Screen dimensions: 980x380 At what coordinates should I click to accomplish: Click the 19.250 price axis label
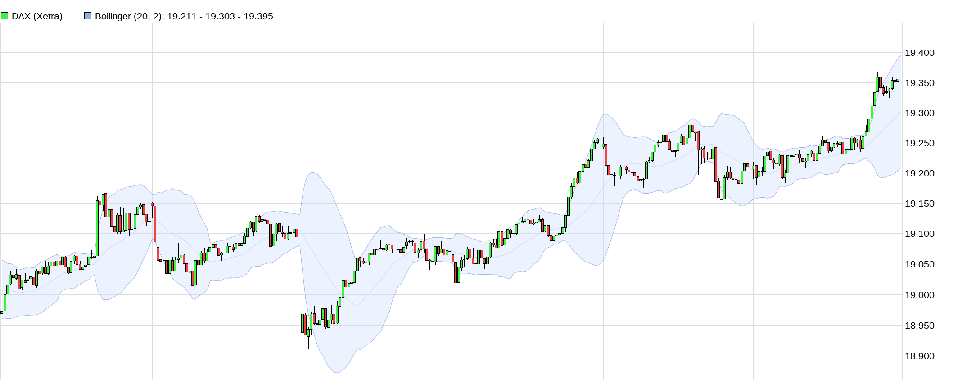919,143
